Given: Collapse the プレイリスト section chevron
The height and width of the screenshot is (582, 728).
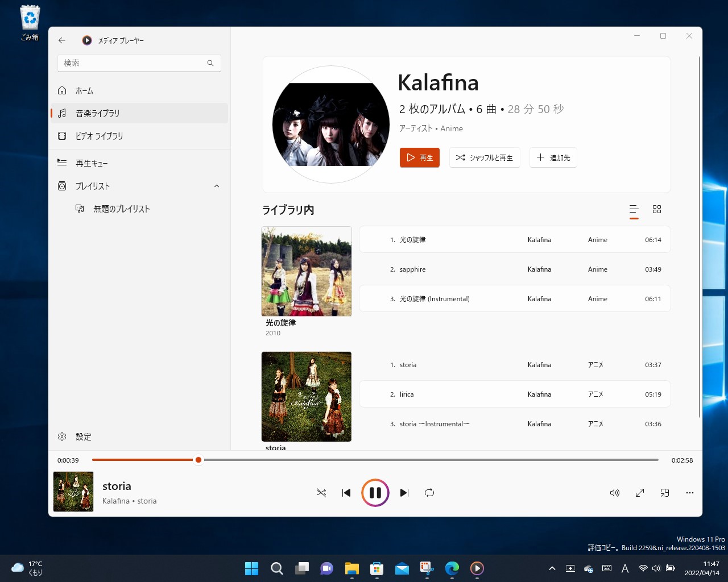Looking at the screenshot, I should 216,186.
